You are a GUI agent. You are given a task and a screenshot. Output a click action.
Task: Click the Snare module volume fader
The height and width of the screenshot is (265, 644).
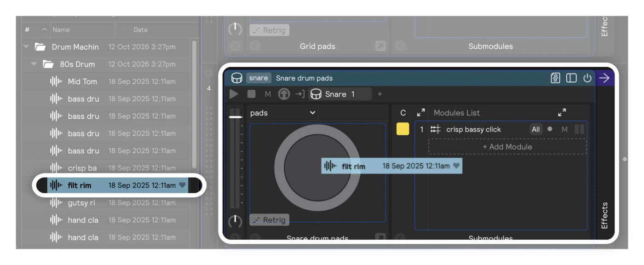pyautogui.click(x=236, y=117)
